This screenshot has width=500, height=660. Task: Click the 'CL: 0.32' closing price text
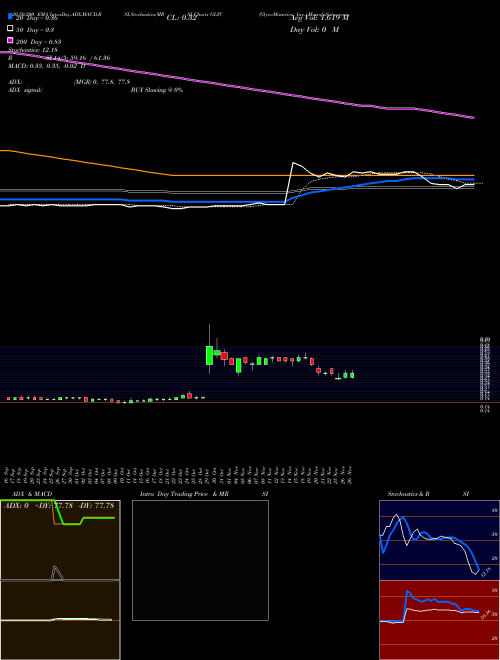pyautogui.click(x=181, y=18)
